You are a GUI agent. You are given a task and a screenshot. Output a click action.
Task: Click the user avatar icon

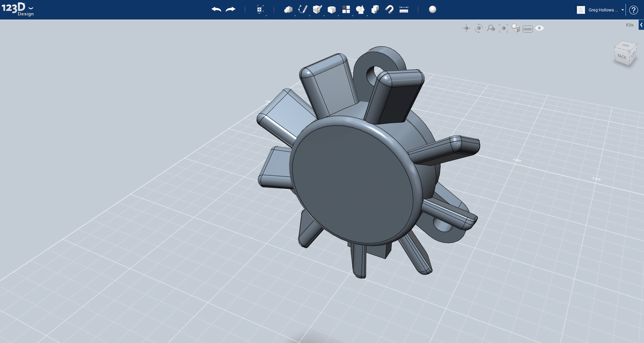pyautogui.click(x=581, y=10)
